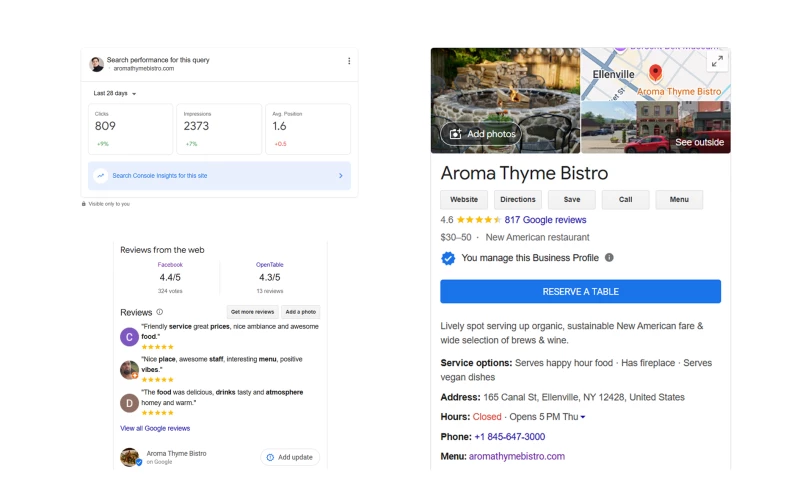The width and height of the screenshot is (800, 480).
Task: Click Aroma Thyme Bistro profile avatar on Google
Action: [130, 457]
